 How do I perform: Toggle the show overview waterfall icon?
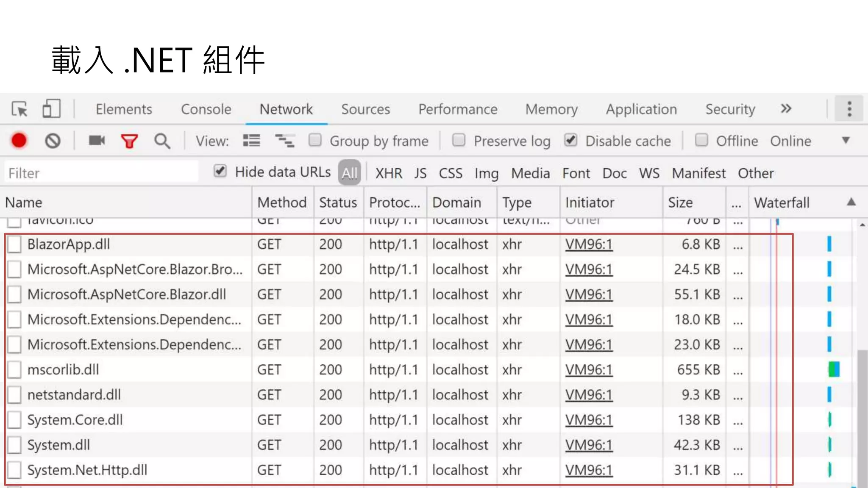click(285, 140)
